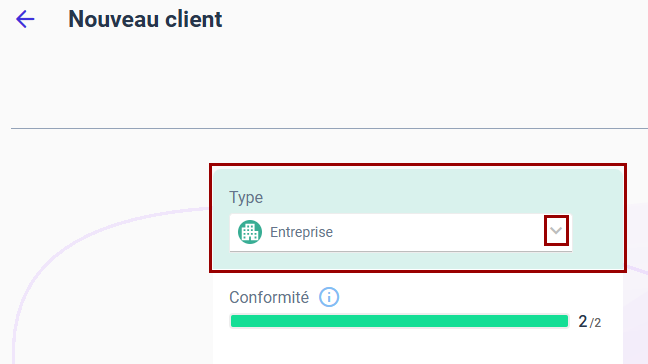The height and width of the screenshot is (364, 648).
Task: Click the green Conformité progress bar
Action: (x=399, y=321)
